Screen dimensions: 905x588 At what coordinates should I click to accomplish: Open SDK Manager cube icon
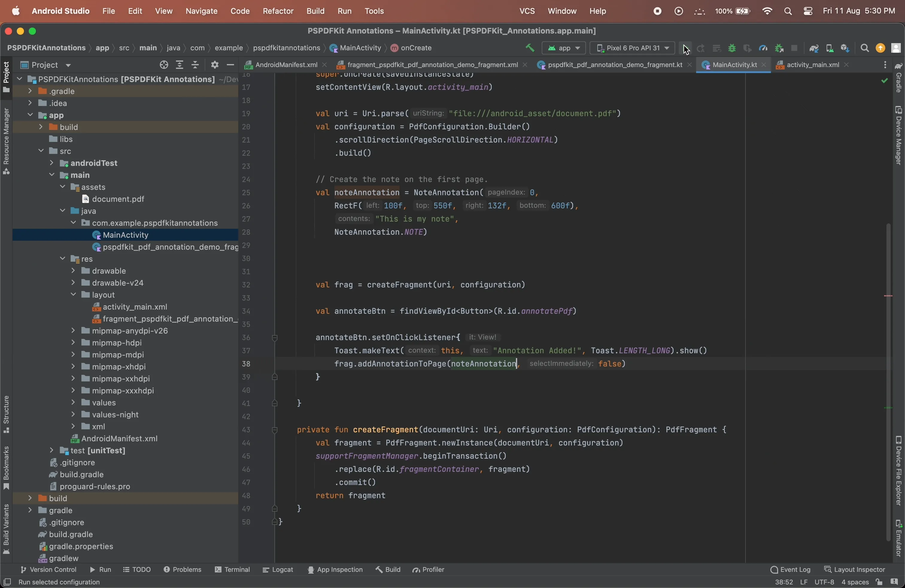(x=845, y=48)
